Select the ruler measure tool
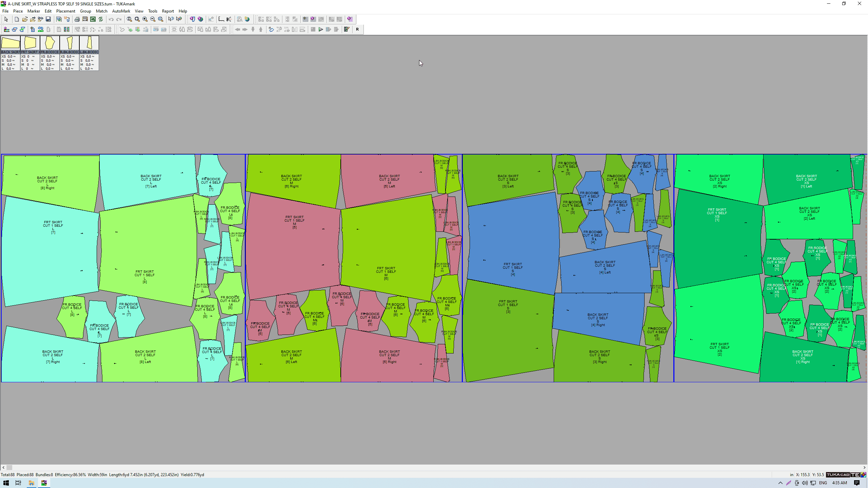868x488 pixels. click(221, 19)
